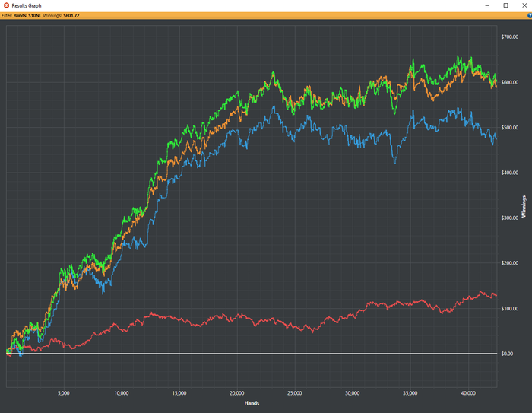Viewport: 532px width, 413px height.
Task: Click the "Hands" axis title
Action: pyautogui.click(x=252, y=403)
